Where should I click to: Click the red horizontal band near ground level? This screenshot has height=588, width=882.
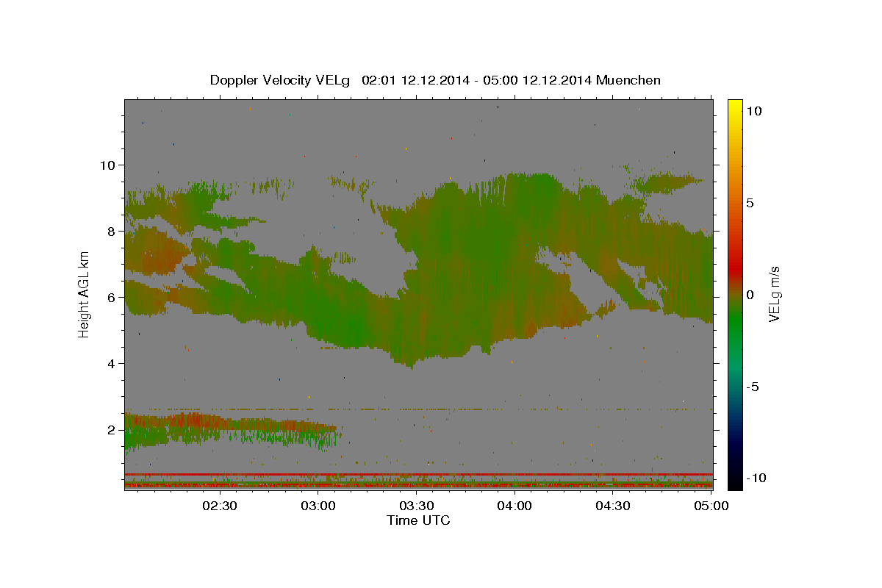418,475
